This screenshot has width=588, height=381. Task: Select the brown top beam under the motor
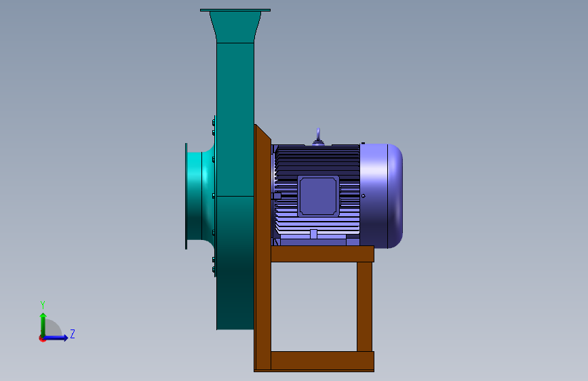[322, 254]
